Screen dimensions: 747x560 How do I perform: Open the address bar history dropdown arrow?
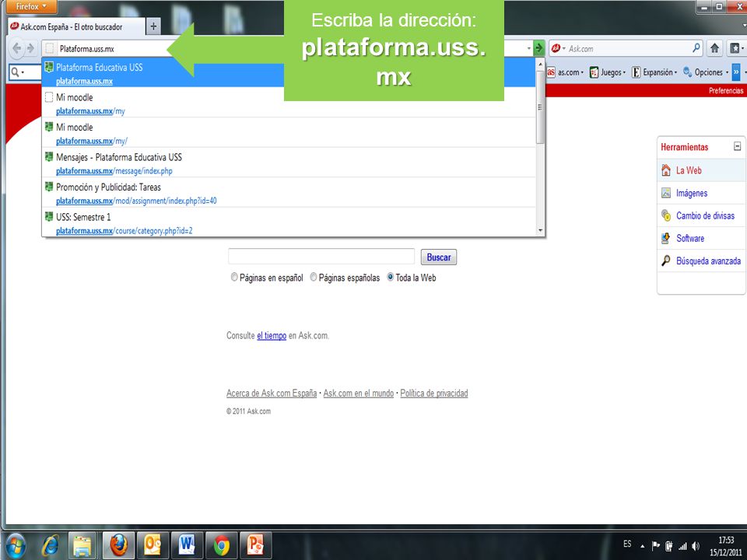click(x=528, y=48)
